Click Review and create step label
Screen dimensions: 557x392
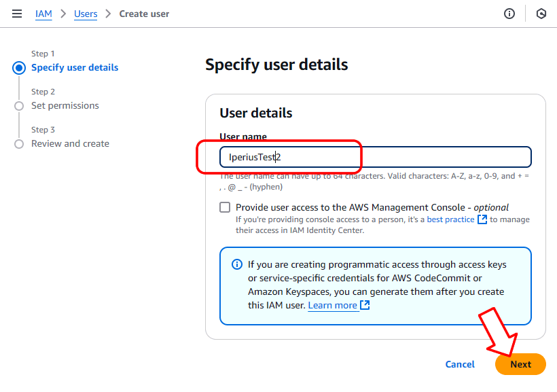pos(71,143)
